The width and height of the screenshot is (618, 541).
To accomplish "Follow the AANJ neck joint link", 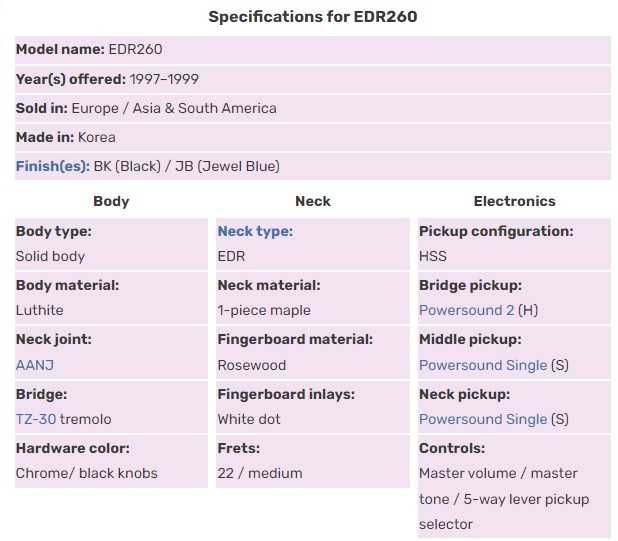I will (x=35, y=365).
